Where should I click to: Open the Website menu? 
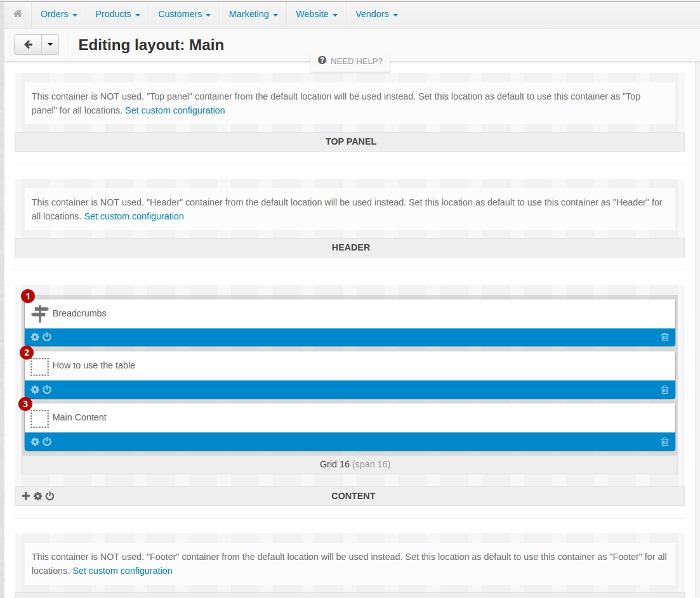pyautogui.click(x=316, y=15)
